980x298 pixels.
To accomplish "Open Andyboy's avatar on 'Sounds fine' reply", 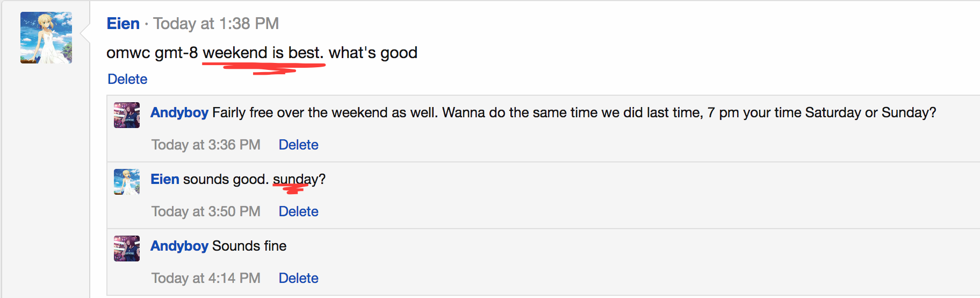I will click(x=127, y=249).
